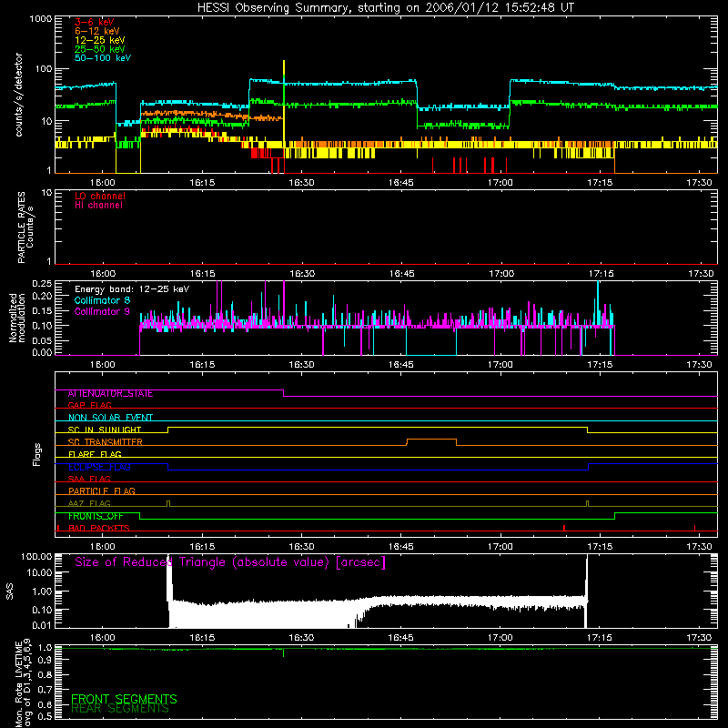
Task: Click the HESSI Observing Summary plot title
Action: tap(386, 8)
